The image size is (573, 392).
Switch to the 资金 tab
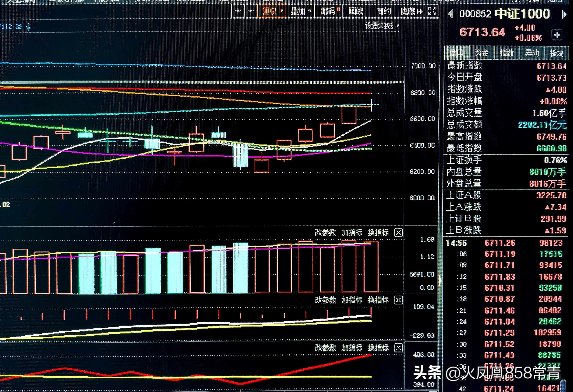click(x=481, y=53)
